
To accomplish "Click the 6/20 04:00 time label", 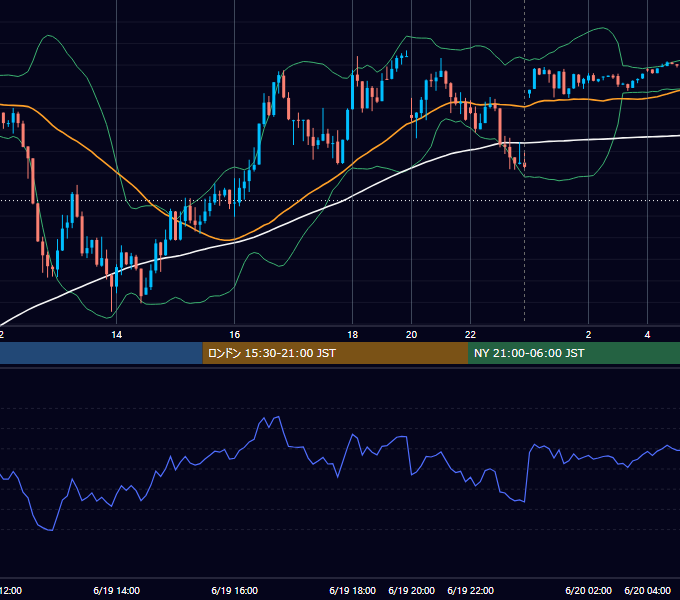I will (647, 591).
